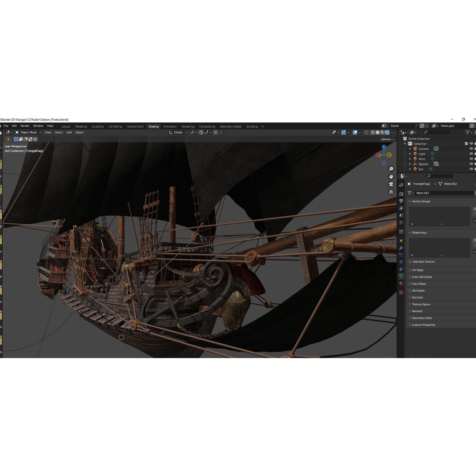The height and width of the screenshot is (476, 476).
Task: Toggle visibility of the Sun light
Action: (x=471, y=169)
